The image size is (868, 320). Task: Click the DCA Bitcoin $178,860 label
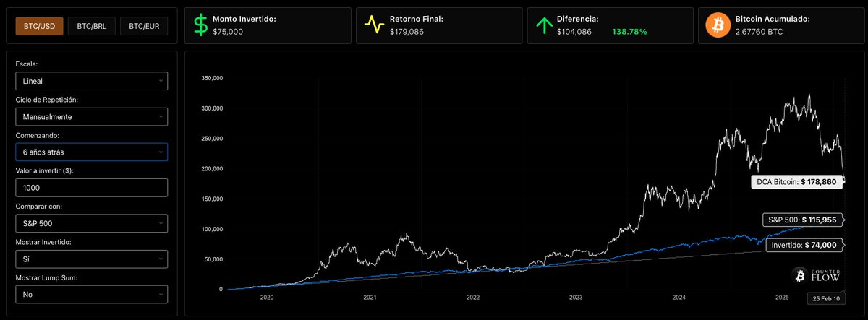797,182
